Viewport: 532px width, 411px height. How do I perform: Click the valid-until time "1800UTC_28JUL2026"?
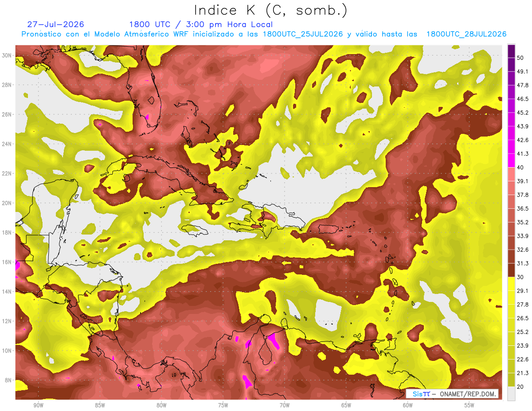466,34
